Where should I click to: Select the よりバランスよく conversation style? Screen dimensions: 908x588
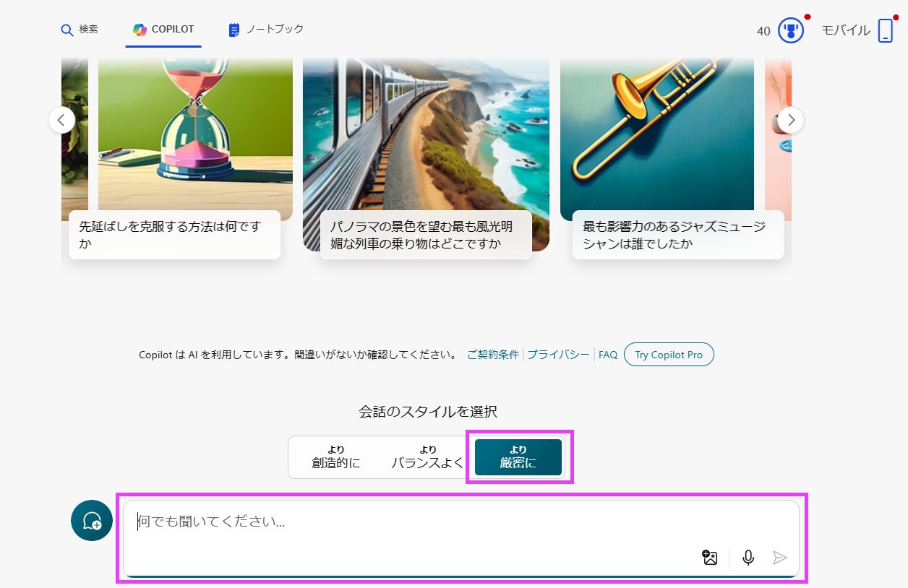(x=427, y=457)
